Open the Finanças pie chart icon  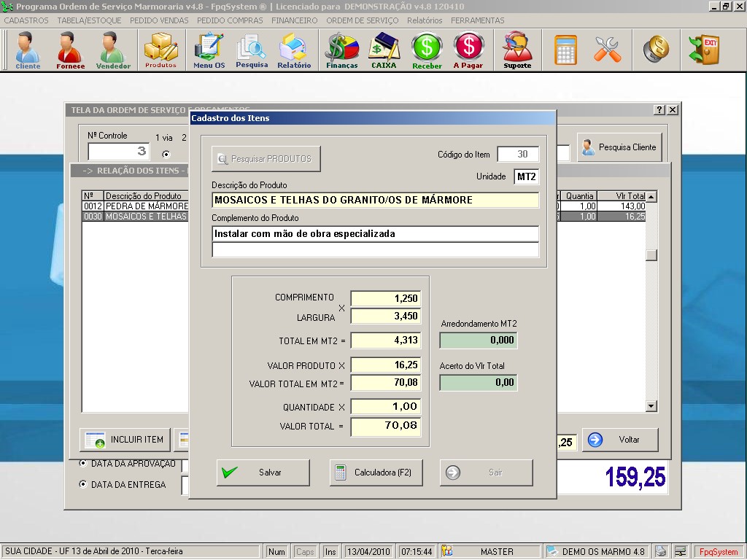coord(341,50)
